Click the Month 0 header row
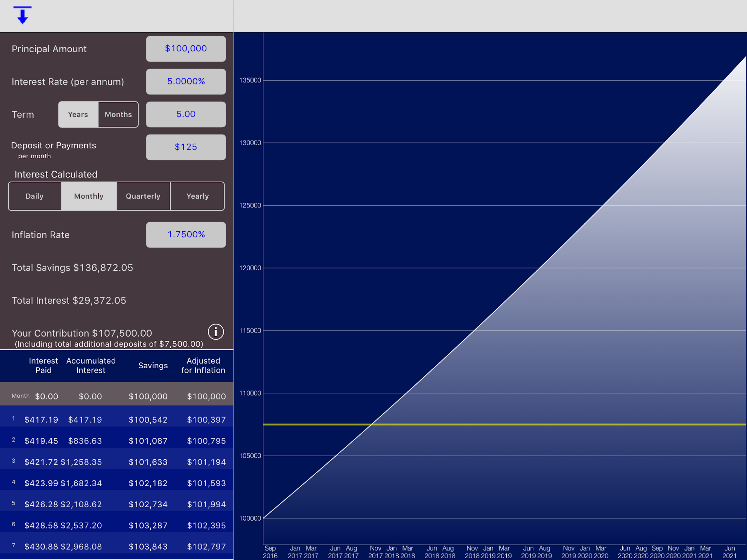Image resolution: width=747 pixels, height=560 pixels. (x=116, y=396)
